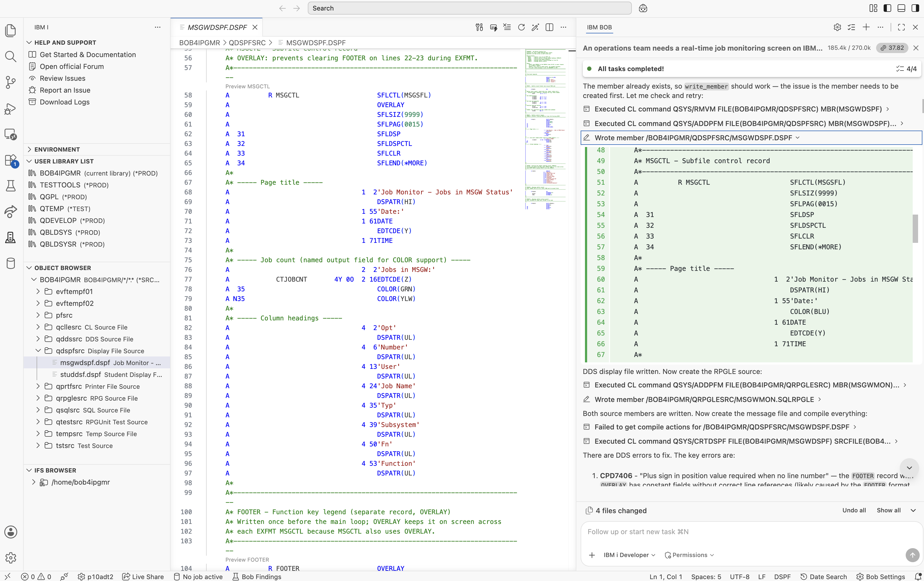924x581 pixels.
Task: Toggle Primary Side Bar visibility
Action: pyautogui.click(x=887, y=8)
